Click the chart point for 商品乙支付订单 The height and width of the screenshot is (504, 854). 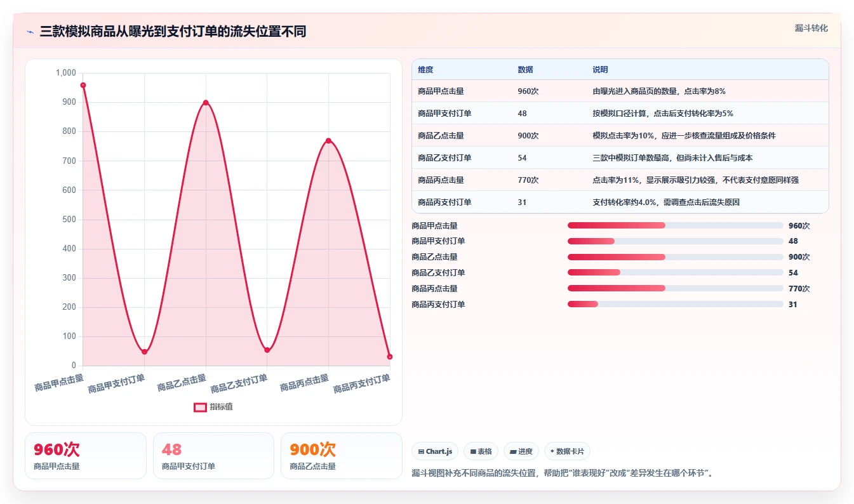[267, 350]
